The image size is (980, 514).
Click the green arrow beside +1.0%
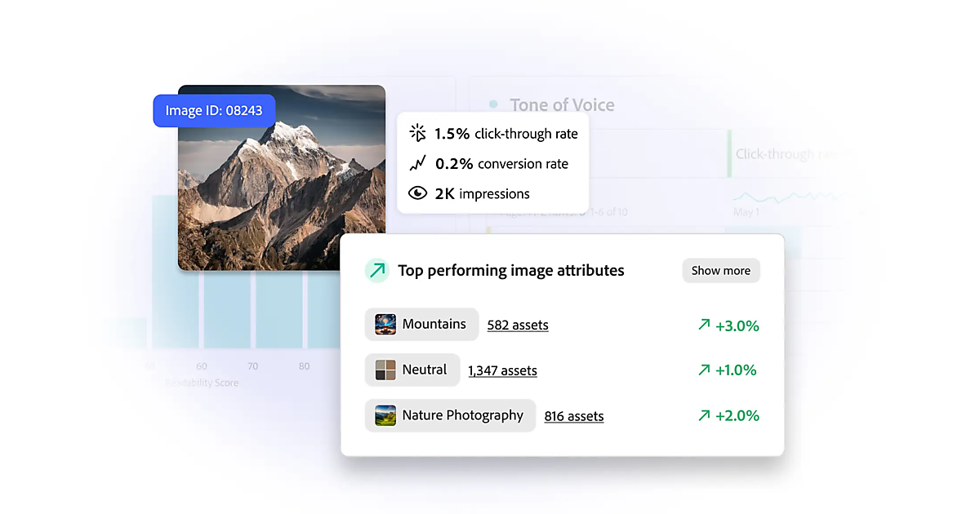704,370
